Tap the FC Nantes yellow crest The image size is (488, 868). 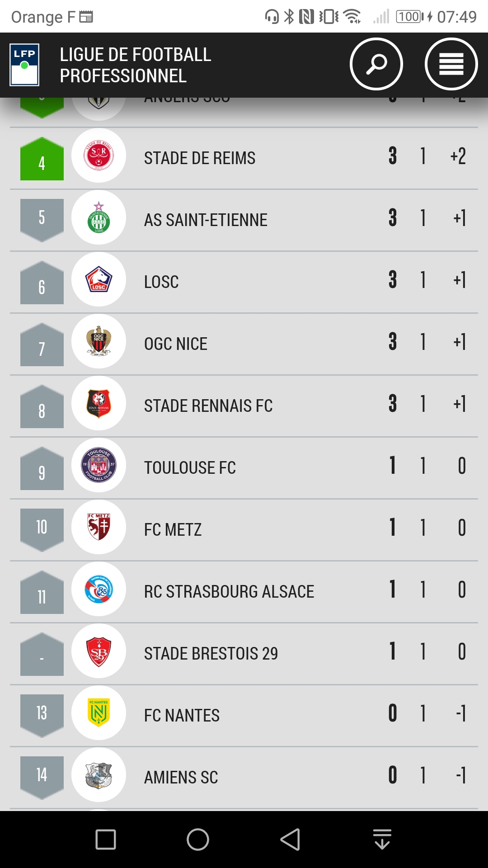[99, 713]
